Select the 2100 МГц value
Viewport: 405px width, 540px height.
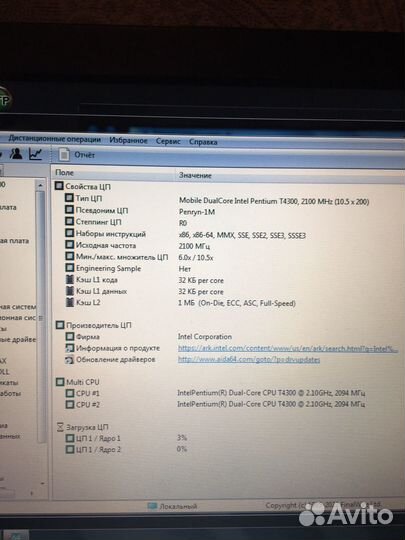click(x=194, y=246)
